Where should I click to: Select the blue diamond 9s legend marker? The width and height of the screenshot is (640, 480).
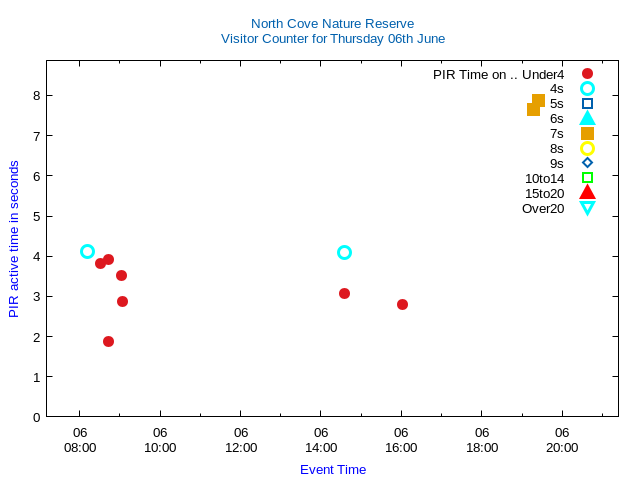(x=587, y=163)
